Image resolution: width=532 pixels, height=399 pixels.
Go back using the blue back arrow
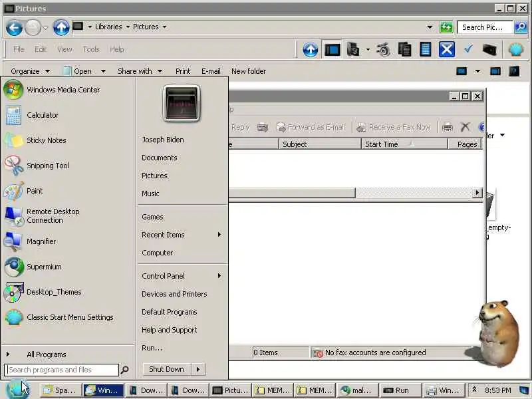pos(14,27)
